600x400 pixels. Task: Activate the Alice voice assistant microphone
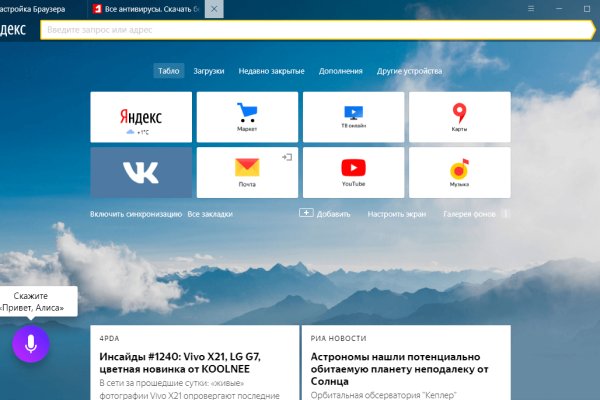31,344
